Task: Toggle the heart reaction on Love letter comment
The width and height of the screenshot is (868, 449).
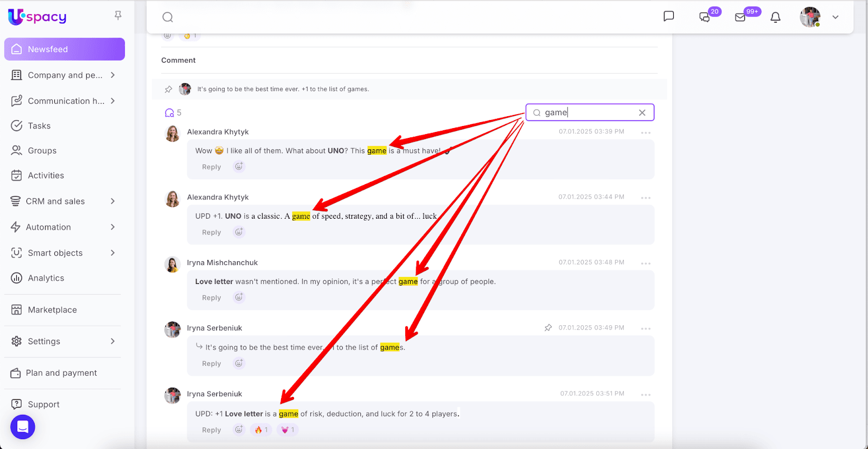Action: [288, 429]
